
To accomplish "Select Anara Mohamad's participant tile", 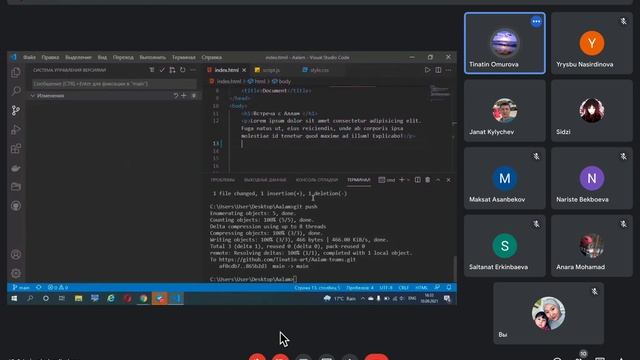I will (x=591, y=246).
